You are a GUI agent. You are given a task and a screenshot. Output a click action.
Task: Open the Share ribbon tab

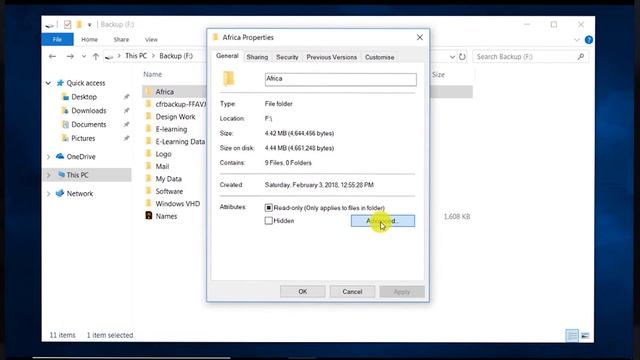pyautogui.click(x=121, y=40)
